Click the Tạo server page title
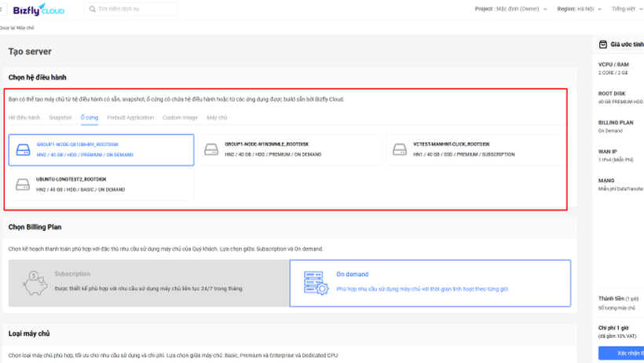Screen dimensions: 644x363 [30, 51]
